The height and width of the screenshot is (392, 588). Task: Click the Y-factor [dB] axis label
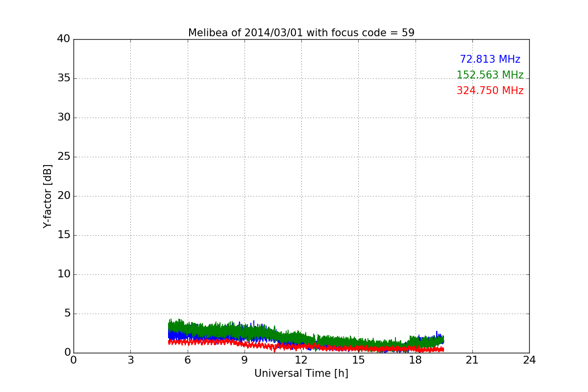tap(48, 196)
